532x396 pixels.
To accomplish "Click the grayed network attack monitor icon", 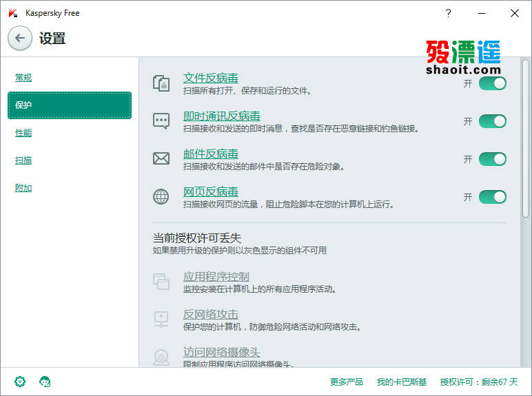I will point(161,320).
